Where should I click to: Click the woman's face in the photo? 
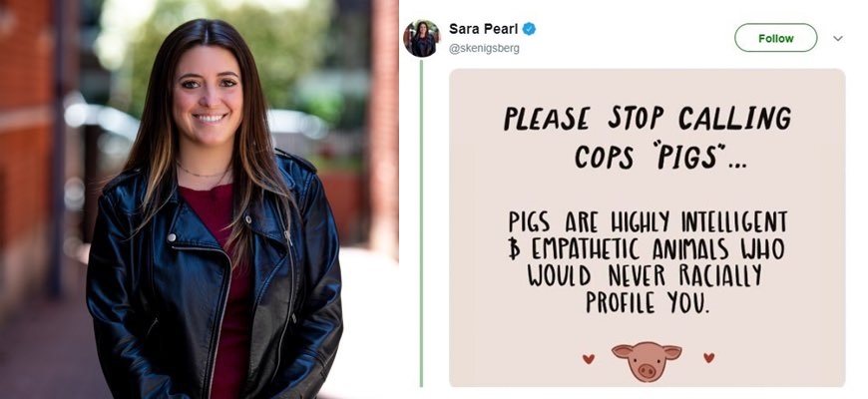click(209, 97)
